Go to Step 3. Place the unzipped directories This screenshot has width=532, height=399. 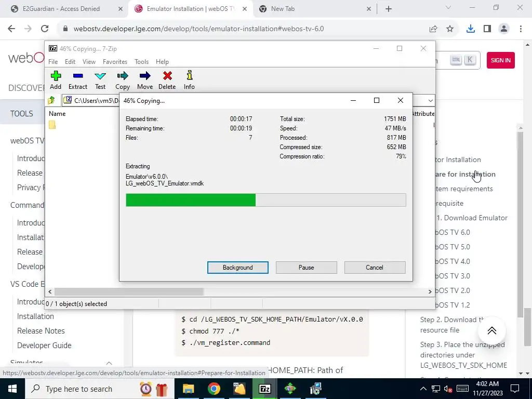pyautogui.click(x=463, y=355)
